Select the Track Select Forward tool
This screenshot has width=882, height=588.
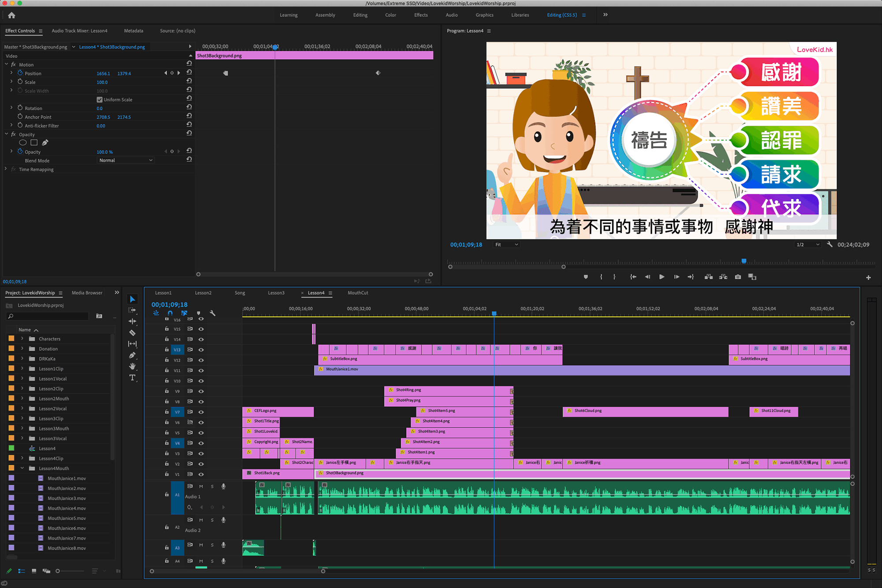coord(132,310)
